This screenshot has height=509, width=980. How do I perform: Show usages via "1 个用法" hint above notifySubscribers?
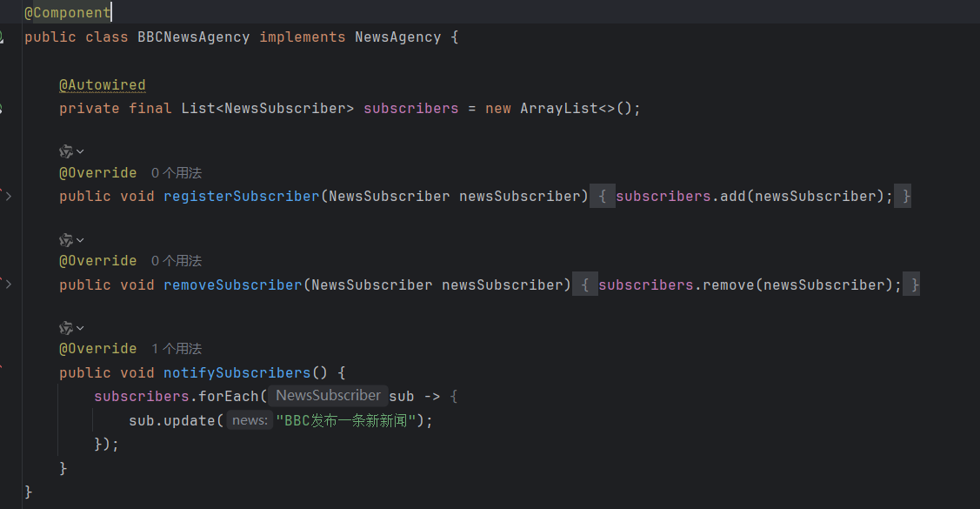[177, 349]
